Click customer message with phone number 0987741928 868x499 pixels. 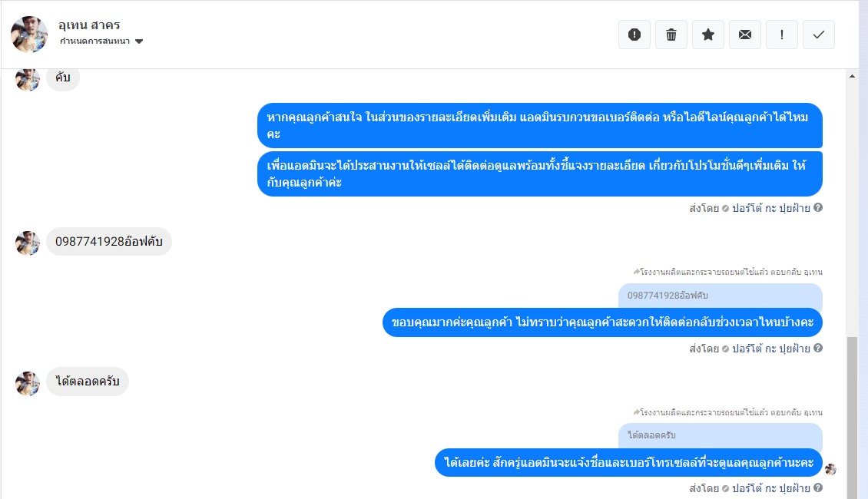pyautogui.click(x=109, y=242)
